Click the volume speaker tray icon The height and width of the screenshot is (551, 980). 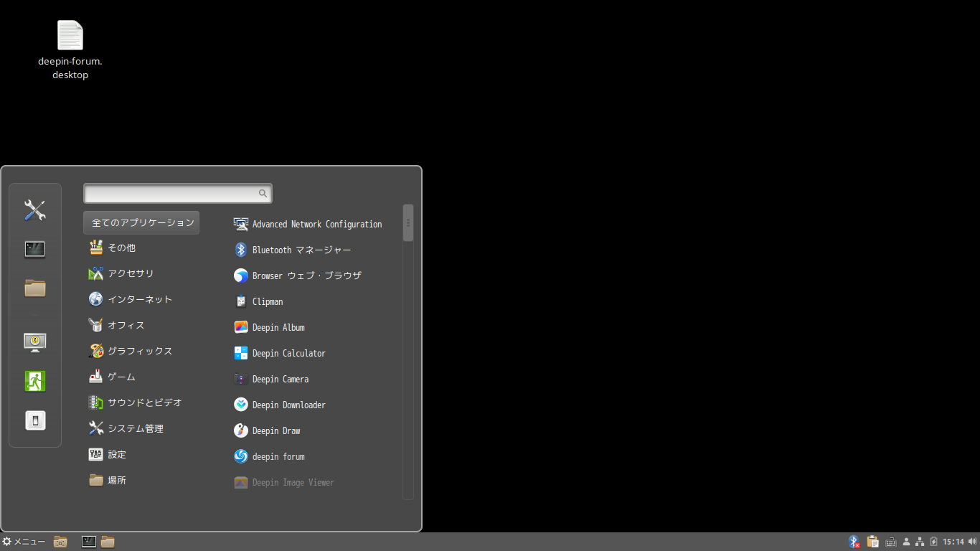point(972,542)
